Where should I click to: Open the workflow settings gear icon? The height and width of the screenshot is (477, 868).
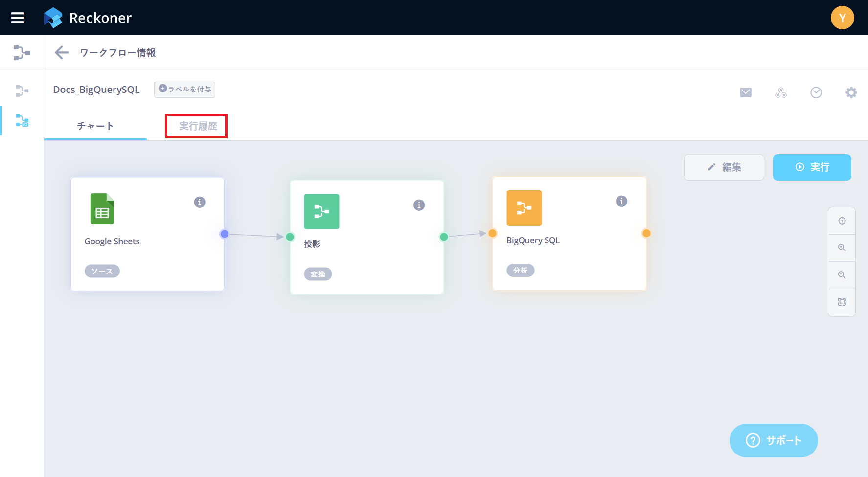851,92
